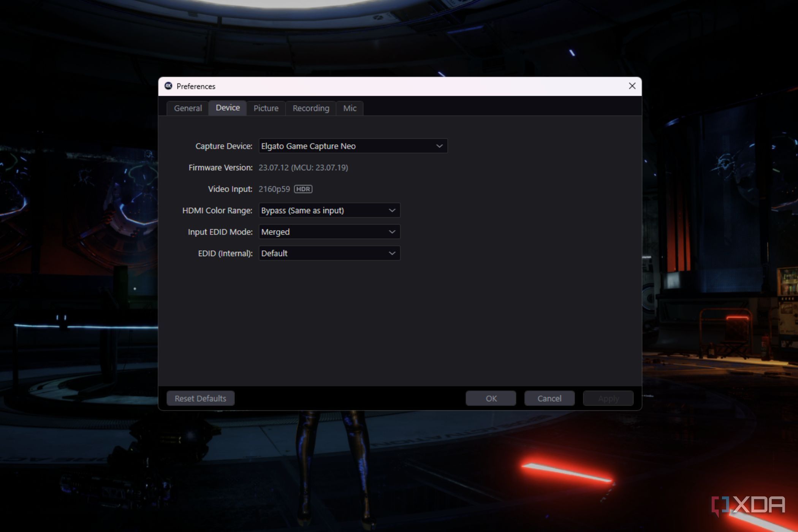Select the Recording tab
Screen dimensions: 798x532
[x=310, y=108]
